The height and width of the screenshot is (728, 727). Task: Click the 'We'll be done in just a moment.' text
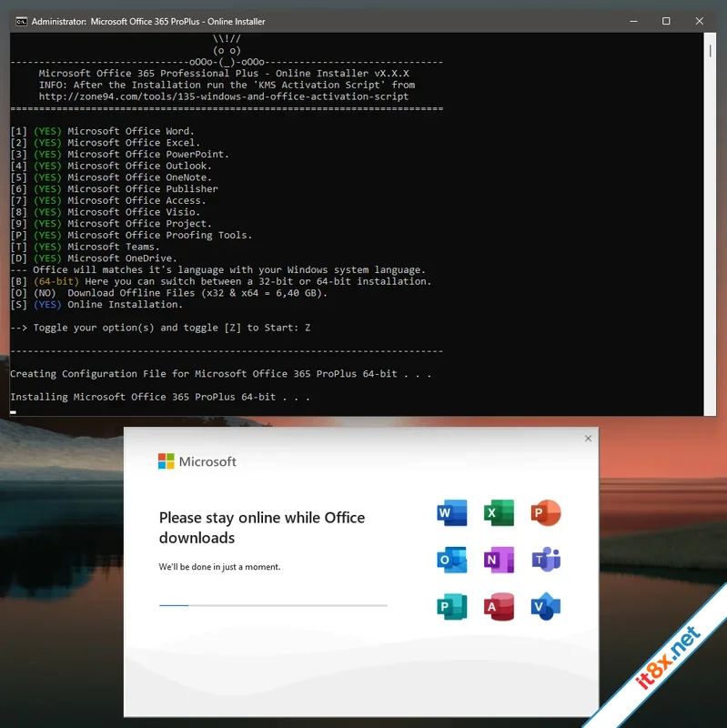point(219,567)
